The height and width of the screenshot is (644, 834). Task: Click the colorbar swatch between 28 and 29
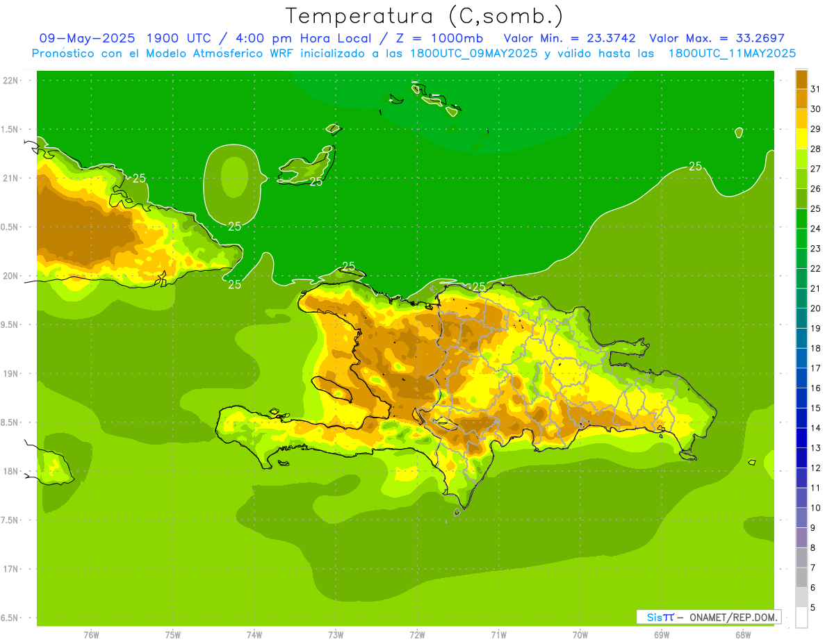tap(801, 139)
